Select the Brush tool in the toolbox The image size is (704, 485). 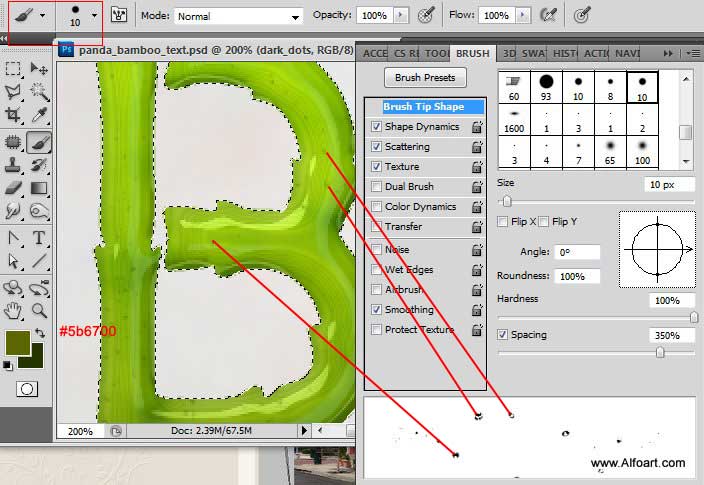[x=40, y=142]
